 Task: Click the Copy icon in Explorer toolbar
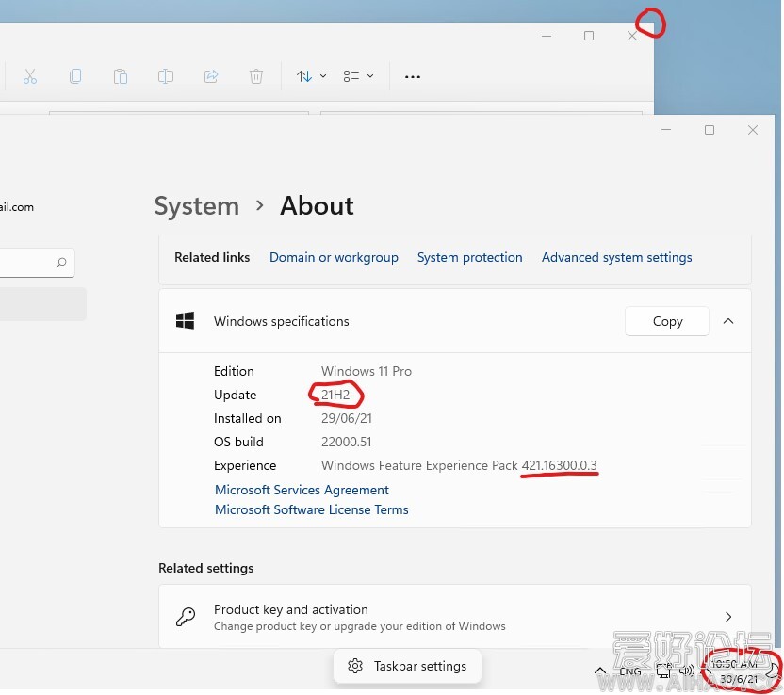coord(75,76)
